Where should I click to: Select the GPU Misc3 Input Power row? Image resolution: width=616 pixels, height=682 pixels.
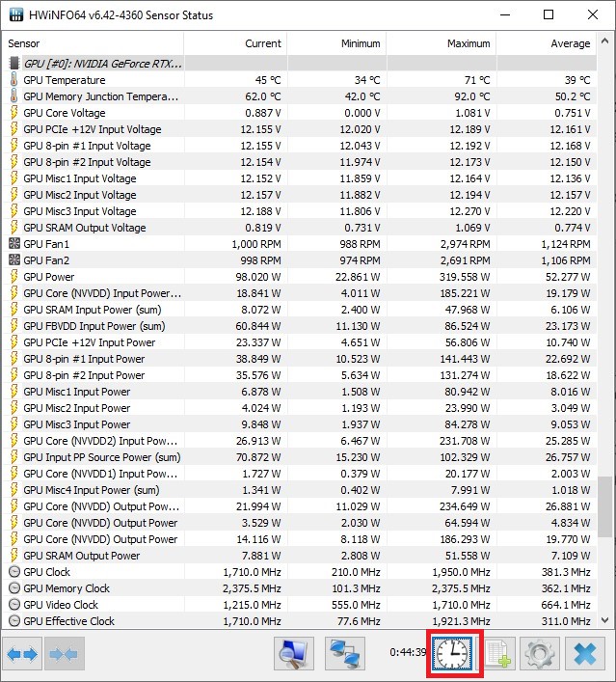click(300, 424)
